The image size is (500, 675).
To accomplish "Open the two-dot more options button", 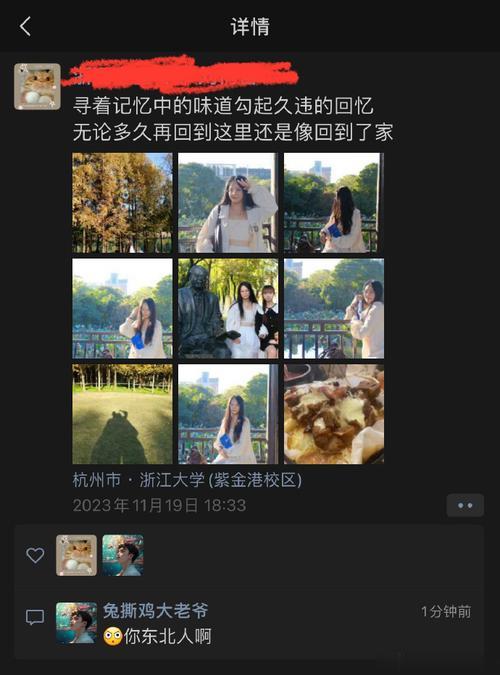I will [x=465, y=505].
